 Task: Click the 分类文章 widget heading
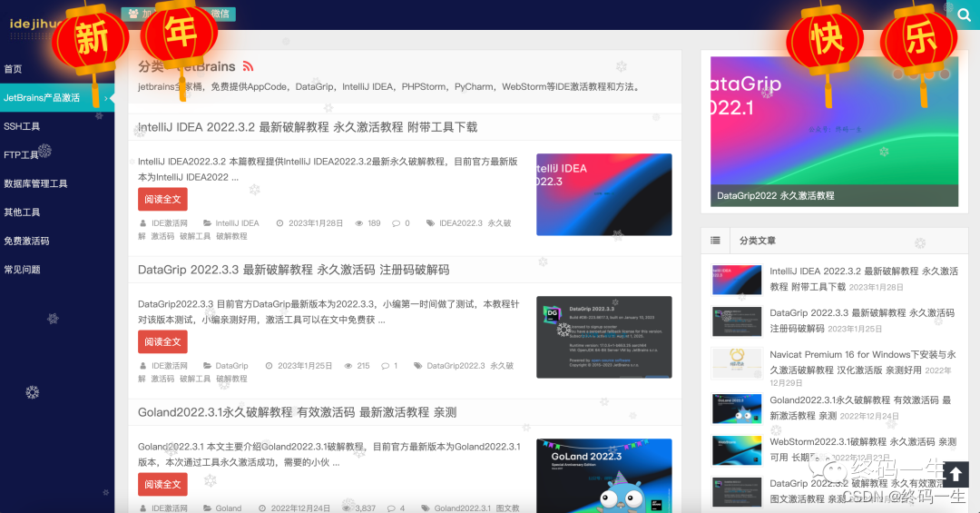coord(758,241)
